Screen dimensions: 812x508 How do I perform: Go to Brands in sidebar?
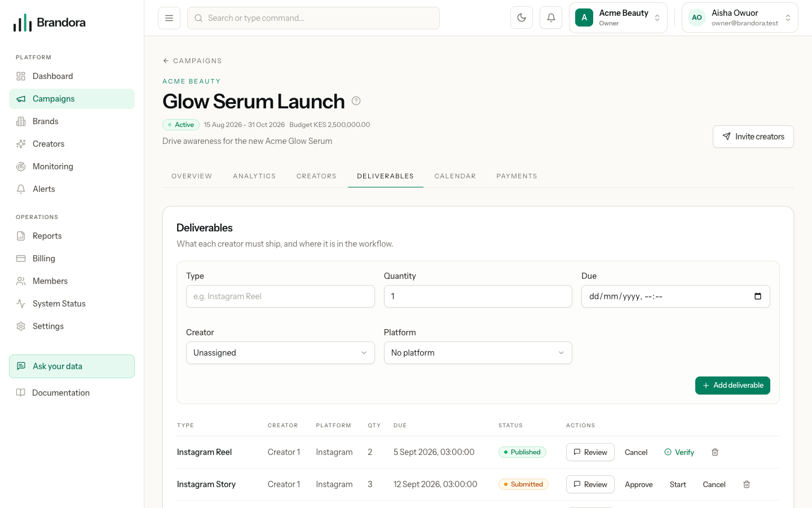(72, 121)
